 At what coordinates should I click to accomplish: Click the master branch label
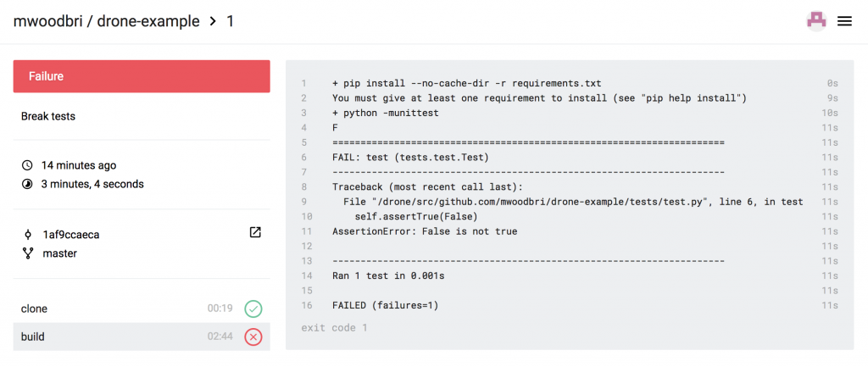[x=59, y=253]
